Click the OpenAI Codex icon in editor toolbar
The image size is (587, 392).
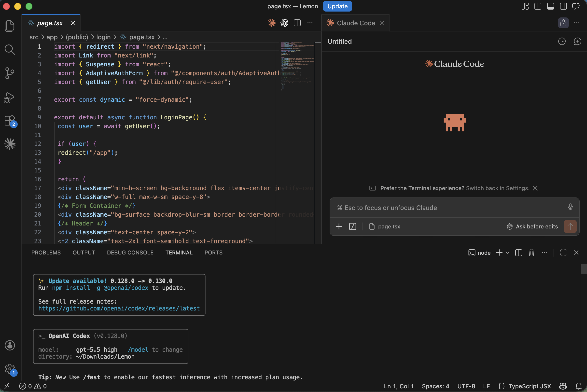point(284,23)
